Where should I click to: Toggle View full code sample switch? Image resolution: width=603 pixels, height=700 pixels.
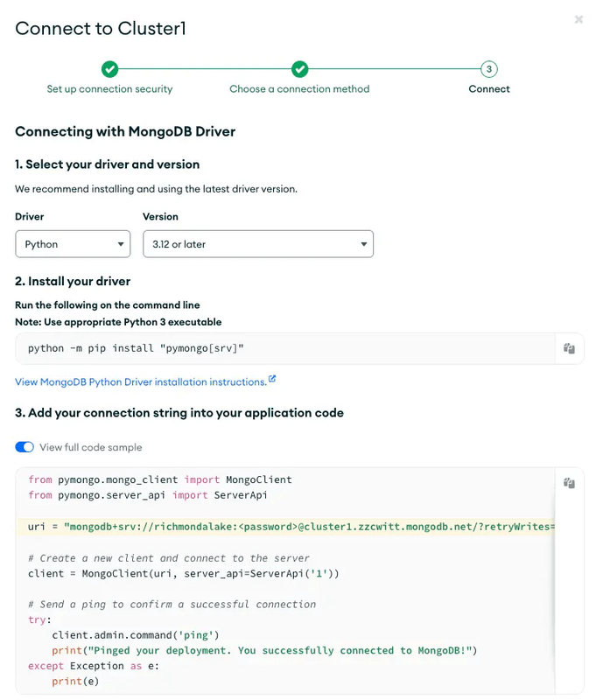coord(25,447)
